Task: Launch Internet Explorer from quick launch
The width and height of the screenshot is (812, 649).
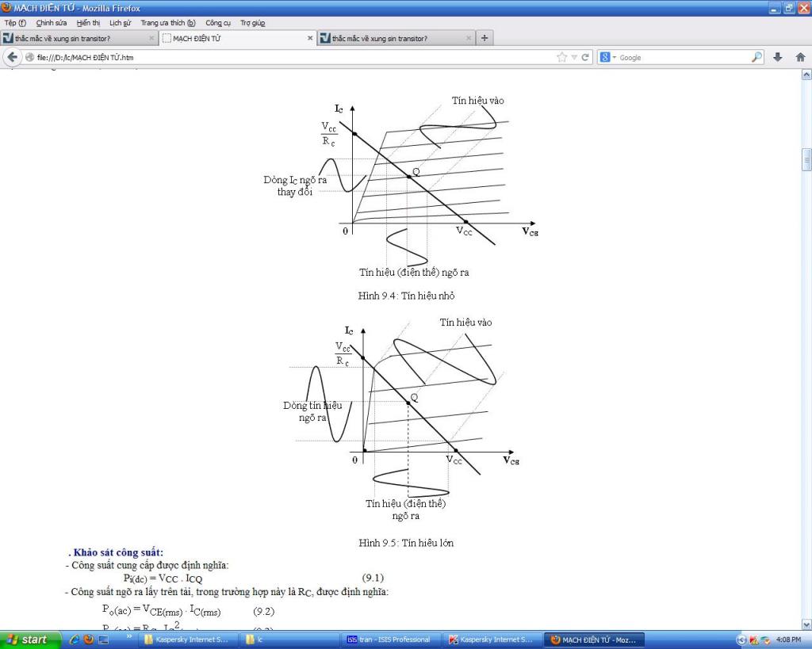Action: coord(74,639)
